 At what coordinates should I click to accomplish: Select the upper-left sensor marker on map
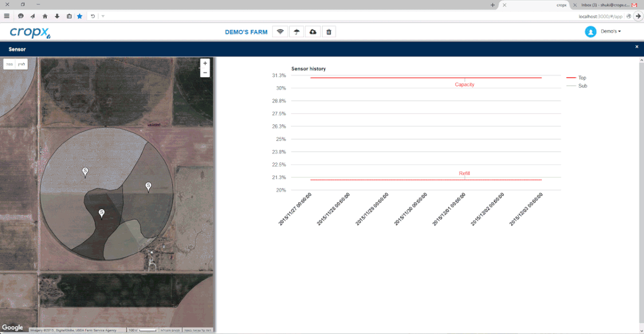click(85, 172)
